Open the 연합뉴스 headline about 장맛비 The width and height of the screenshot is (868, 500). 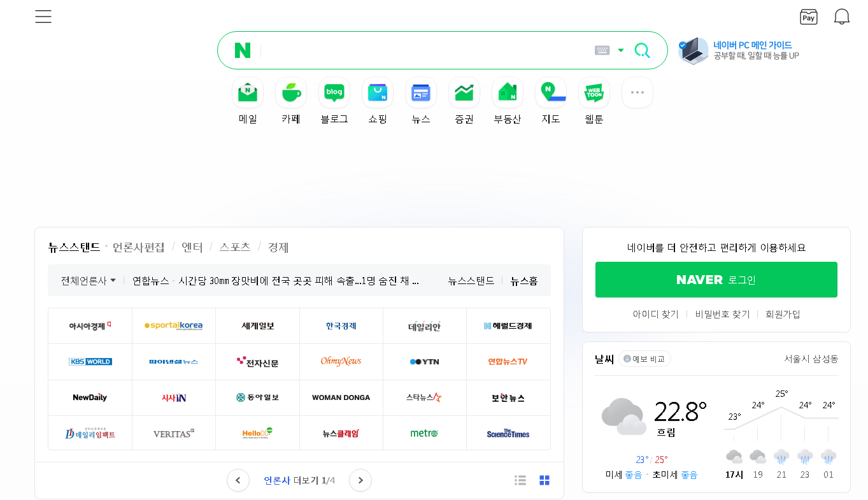(x=299, y=281)
